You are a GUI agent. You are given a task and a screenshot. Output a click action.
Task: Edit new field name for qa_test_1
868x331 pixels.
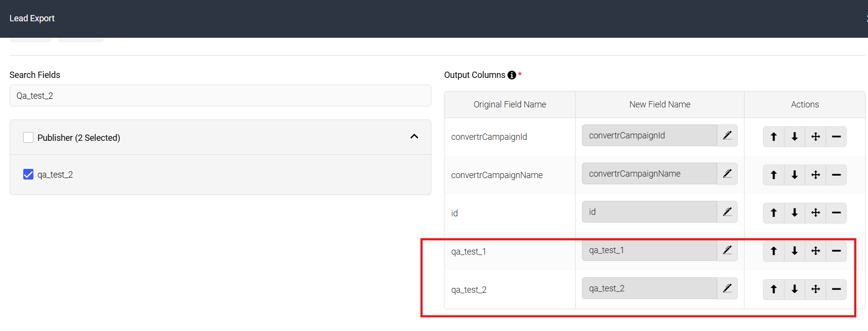pyautogui.click(x=727, y=250)
